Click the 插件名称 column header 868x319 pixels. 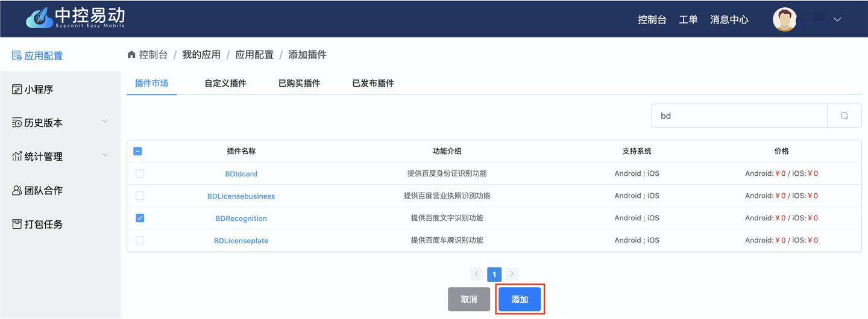coord(241,151)
